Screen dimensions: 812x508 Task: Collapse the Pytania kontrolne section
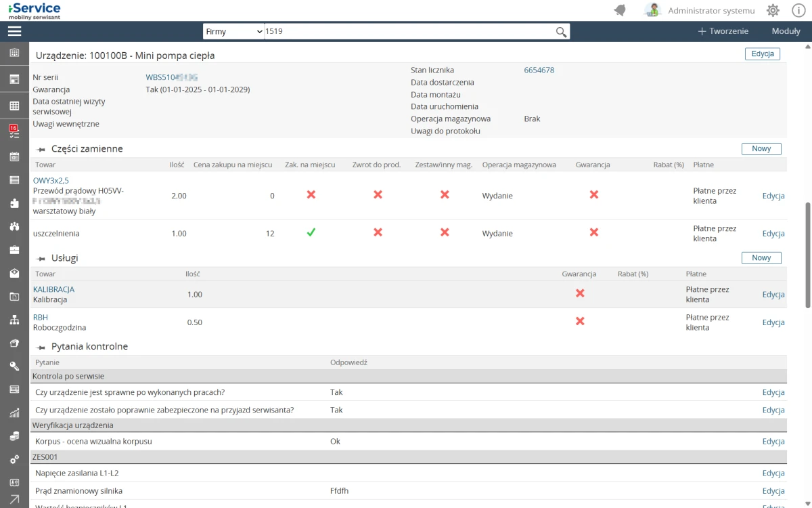tap(41, 347)
